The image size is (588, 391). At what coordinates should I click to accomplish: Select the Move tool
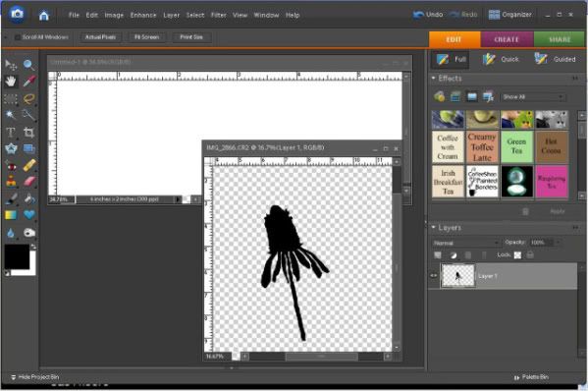click(x=11, y=65)
